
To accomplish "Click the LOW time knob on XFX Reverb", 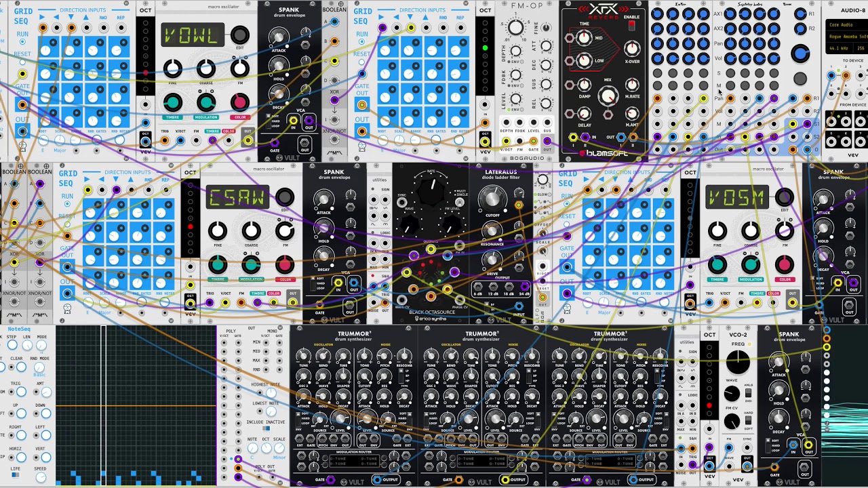I will coord(584,62).
